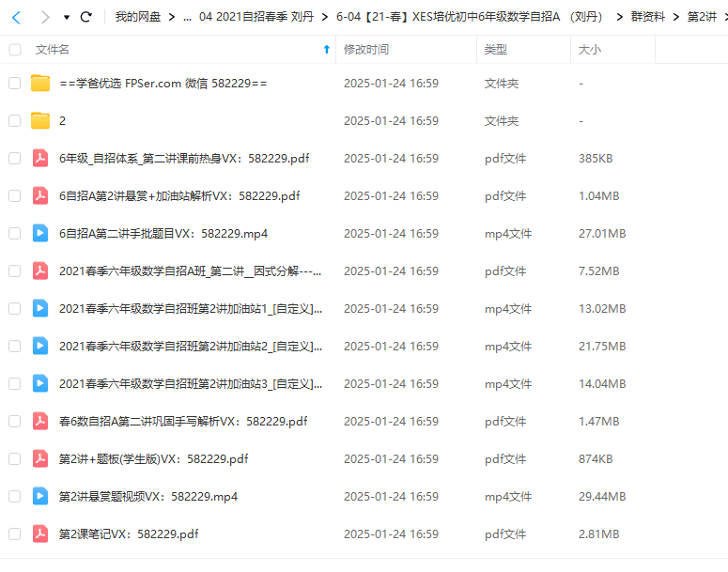Check the box for 学爸优选 FPSer.com folder
The width and height of the screenshot is (728, 572).
point(15,83)
